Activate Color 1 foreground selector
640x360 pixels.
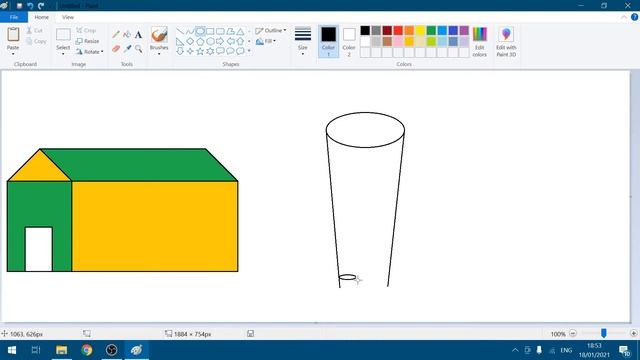(329, 41)
